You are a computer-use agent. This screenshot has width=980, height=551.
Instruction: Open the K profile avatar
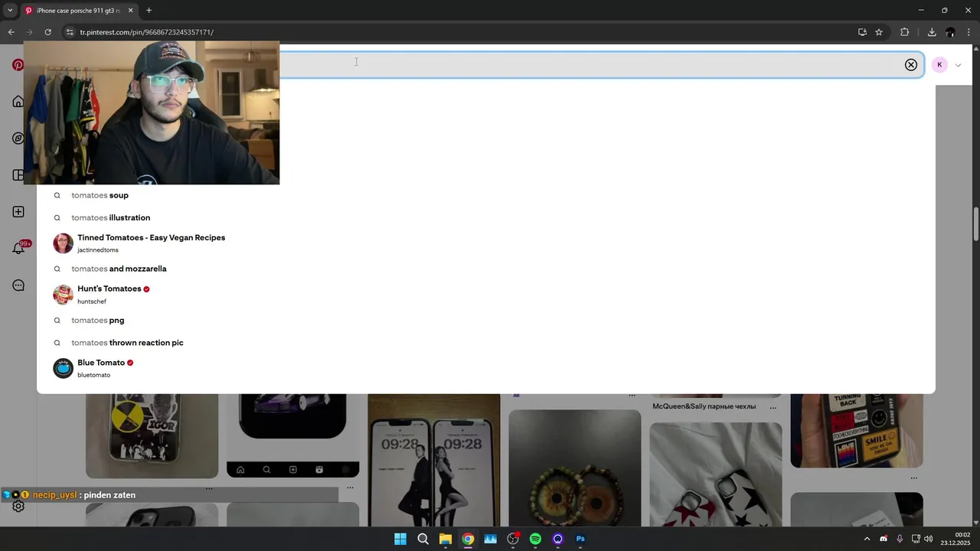coord(939,65)
